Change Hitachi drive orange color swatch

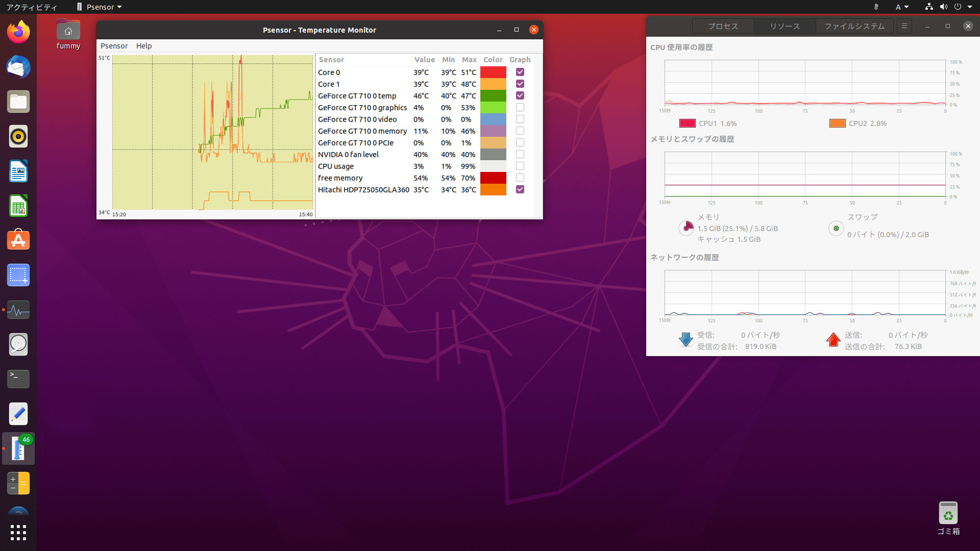[x=493, y=189]
